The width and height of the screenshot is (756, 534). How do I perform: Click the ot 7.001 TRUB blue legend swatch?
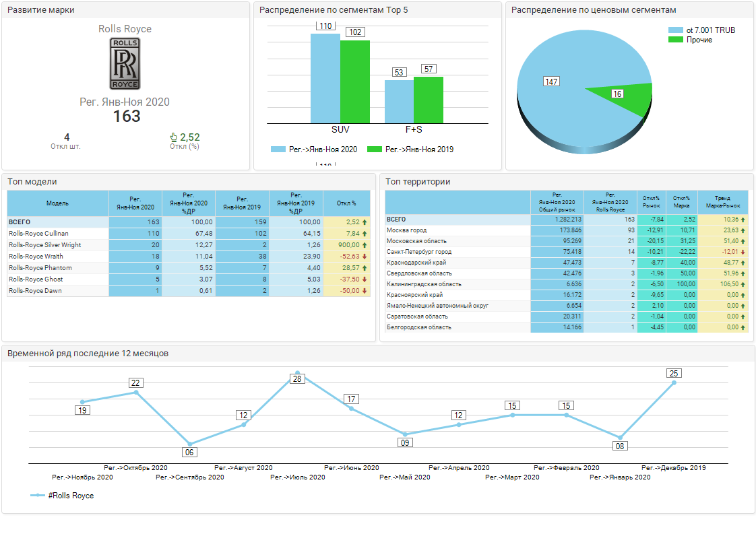[676, 30]
